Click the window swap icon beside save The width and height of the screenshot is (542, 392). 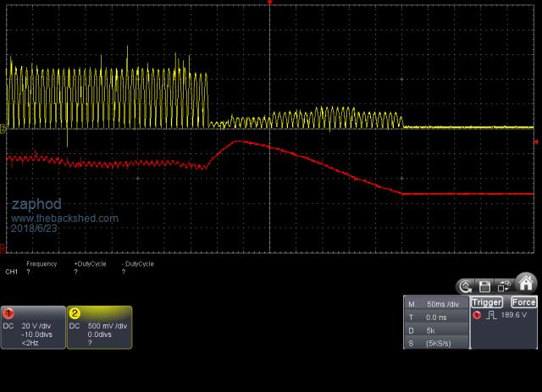[504, 286]
